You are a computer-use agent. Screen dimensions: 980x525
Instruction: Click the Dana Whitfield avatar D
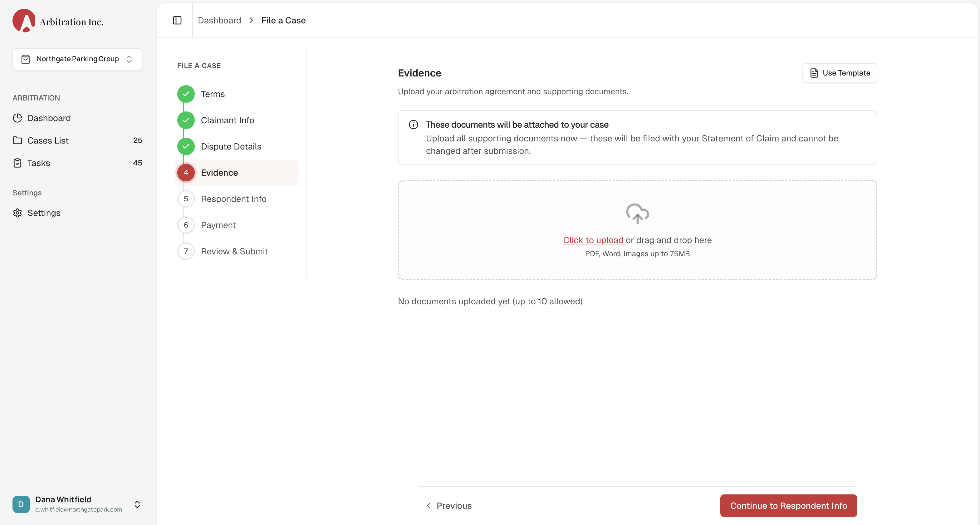coord(21,504)
